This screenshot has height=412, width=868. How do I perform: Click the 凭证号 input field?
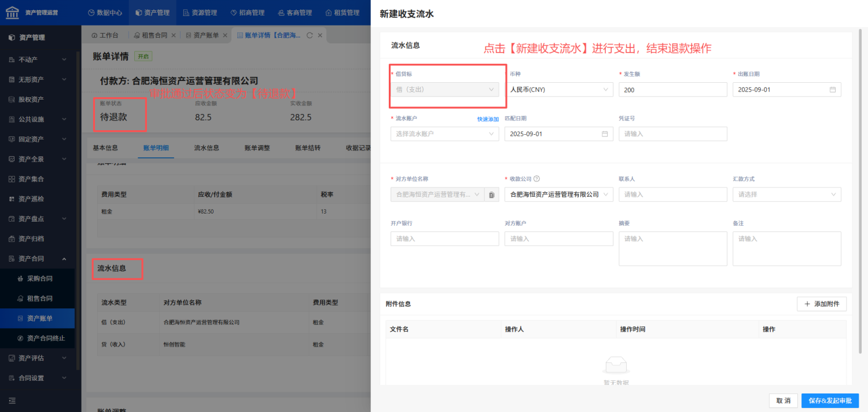click(673, 134)
